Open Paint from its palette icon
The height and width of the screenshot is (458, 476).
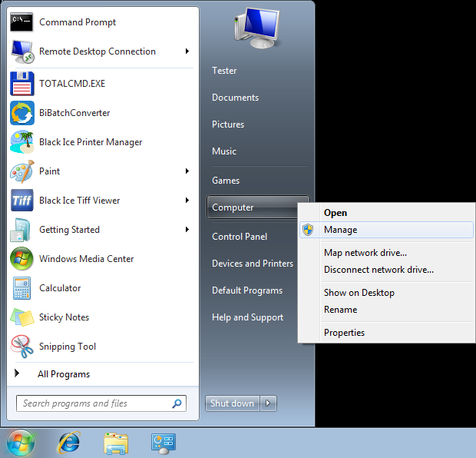21,171
